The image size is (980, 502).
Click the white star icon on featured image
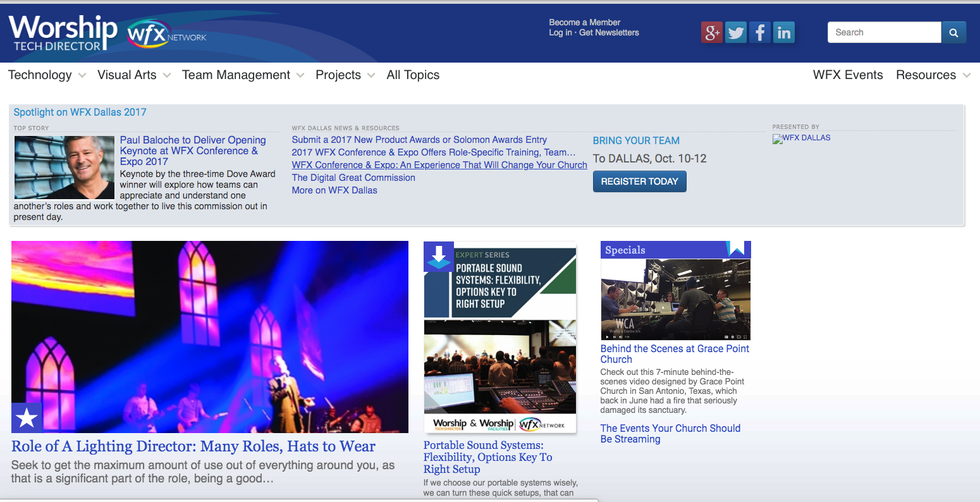[27, 418]
